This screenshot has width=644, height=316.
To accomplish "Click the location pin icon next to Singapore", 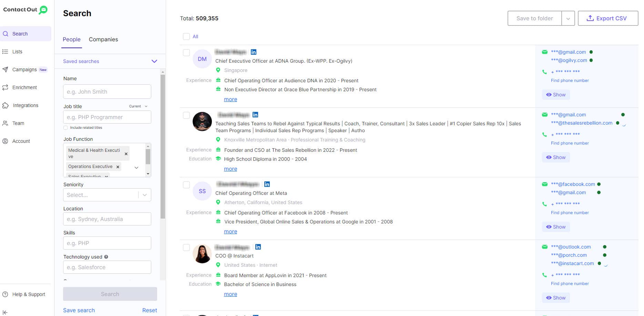I will click(218, 70).
